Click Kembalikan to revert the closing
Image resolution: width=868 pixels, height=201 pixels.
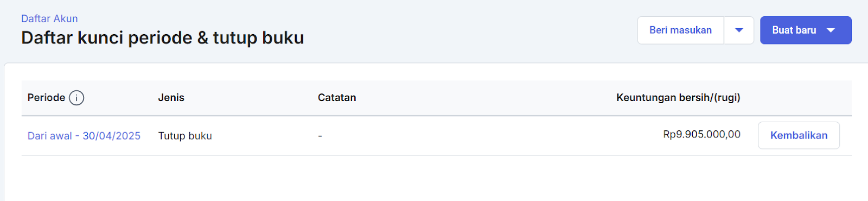799,135
